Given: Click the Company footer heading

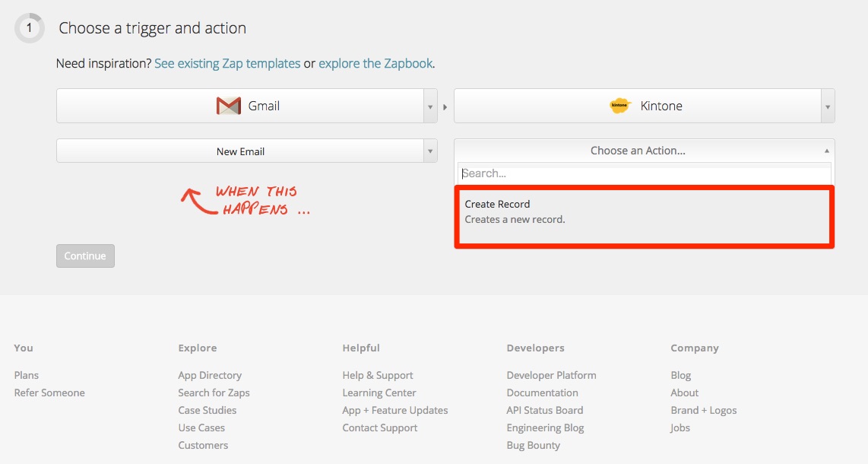Looking at the screenshot, I should point(695,348).
